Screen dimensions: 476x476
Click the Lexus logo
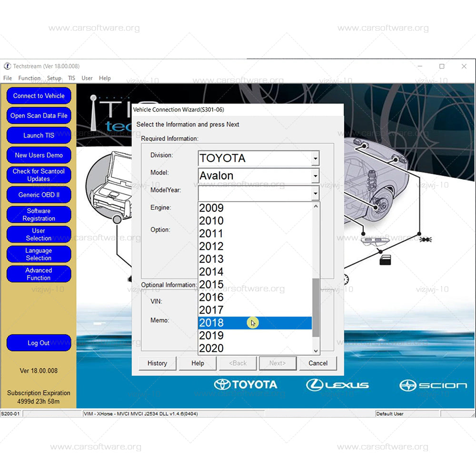[x=337, y=385]
